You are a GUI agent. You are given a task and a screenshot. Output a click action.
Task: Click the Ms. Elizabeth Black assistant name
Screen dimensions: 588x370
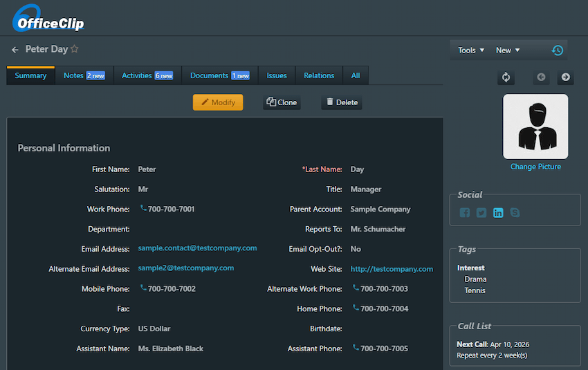[x=171, y=349]
